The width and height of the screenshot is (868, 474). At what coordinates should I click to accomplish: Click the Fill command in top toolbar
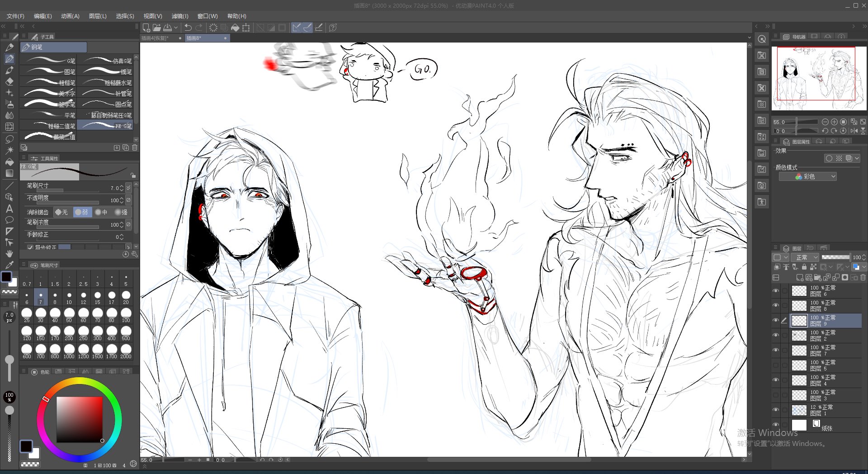(x=235, y=28)
